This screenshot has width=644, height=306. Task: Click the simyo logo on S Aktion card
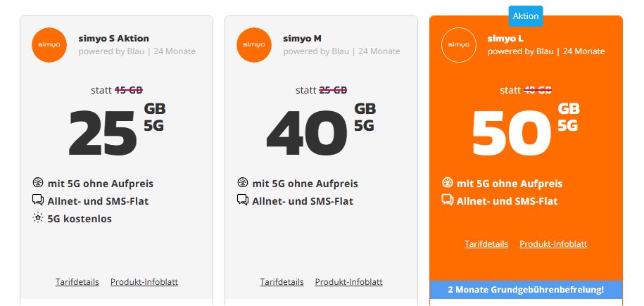(x=50, y=45)
